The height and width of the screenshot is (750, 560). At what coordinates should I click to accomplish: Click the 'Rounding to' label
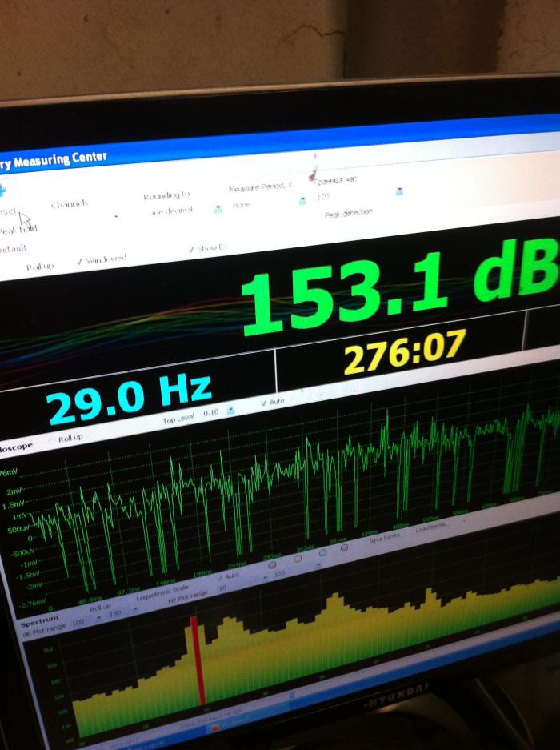[x=166, y=195]
